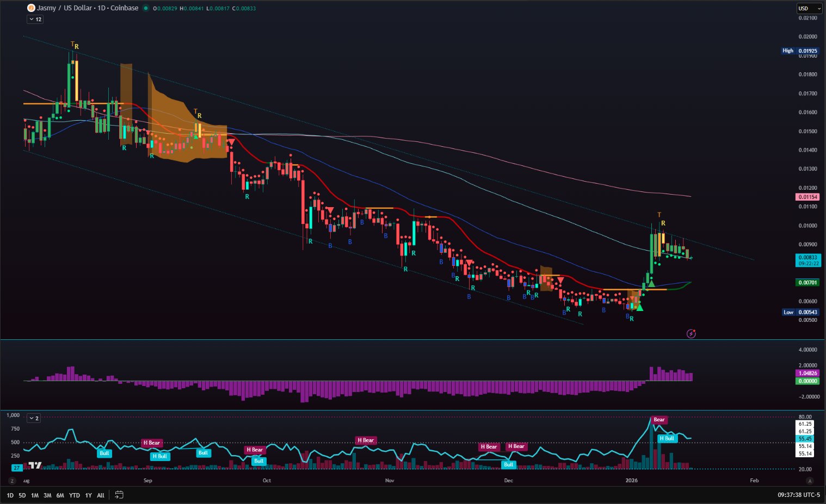The width and height of the screenshot is (826, 504).
Task: Click the 80.00 axis tick
Action: (805, 418)
